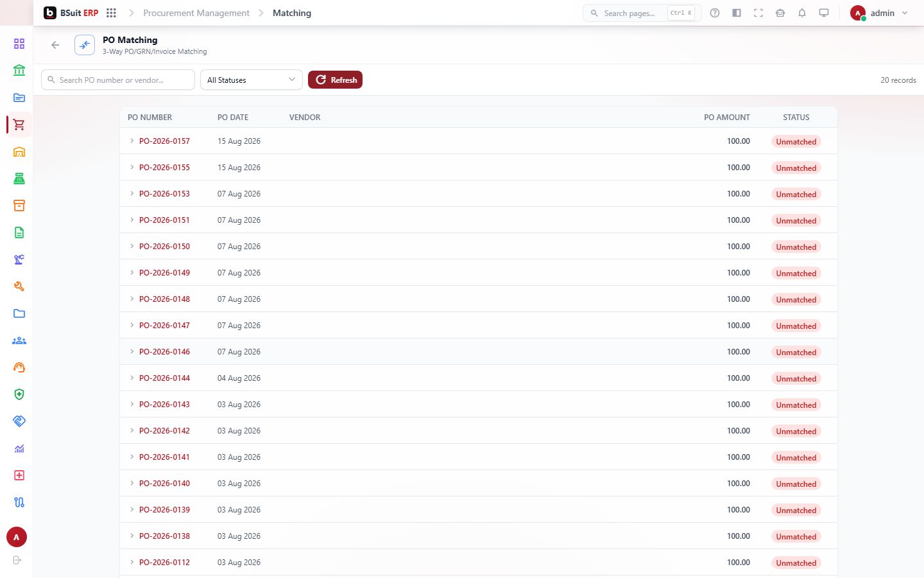
Task: Click the Unmatched status badge for PO-2026-0151
Action: (796, 220)
